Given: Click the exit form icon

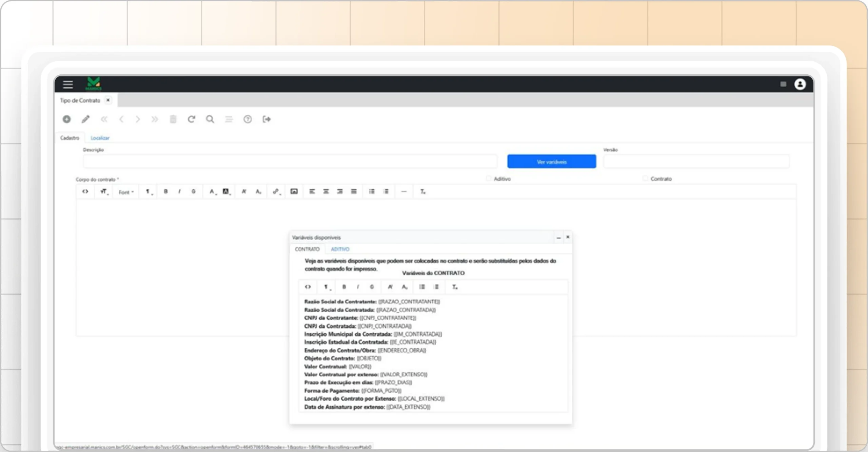Looking at the screenshot, I should pos(267,119).
